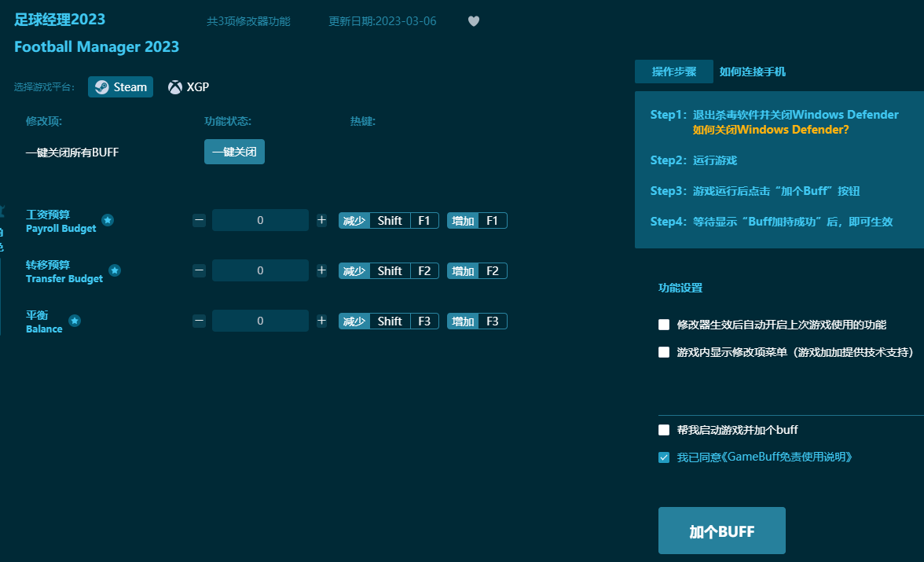Check the launch game and add buff option
This screenshot has height=562, width=924.
664,430
